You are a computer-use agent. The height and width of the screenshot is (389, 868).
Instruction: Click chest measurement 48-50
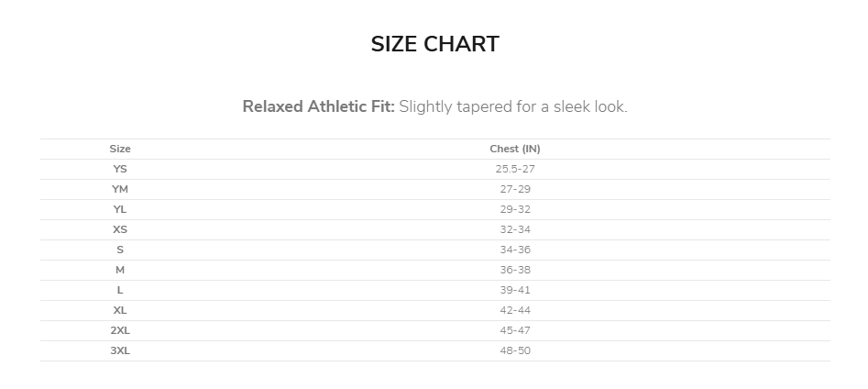coord(514,350)
